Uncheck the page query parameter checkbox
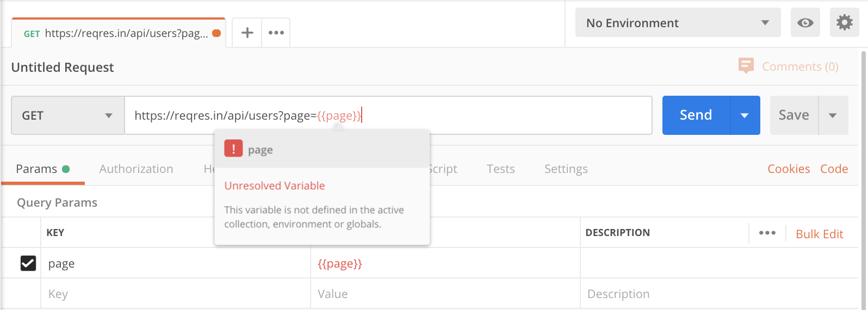 click(28, 263)
